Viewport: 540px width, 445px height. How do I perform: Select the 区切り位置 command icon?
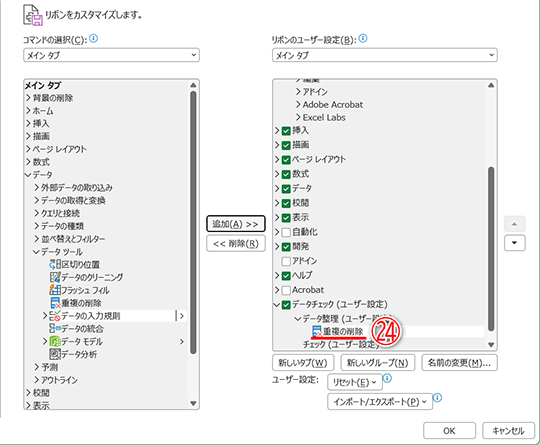[x=55, y=265]
